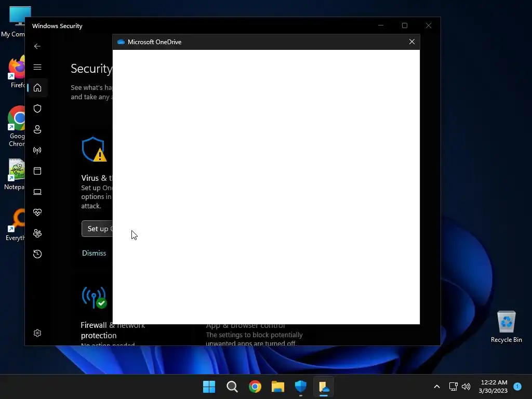This screenshot has height=399, width=532.
Task: Select the Google Chrome desktop shortcut
Action: (16, 127)
